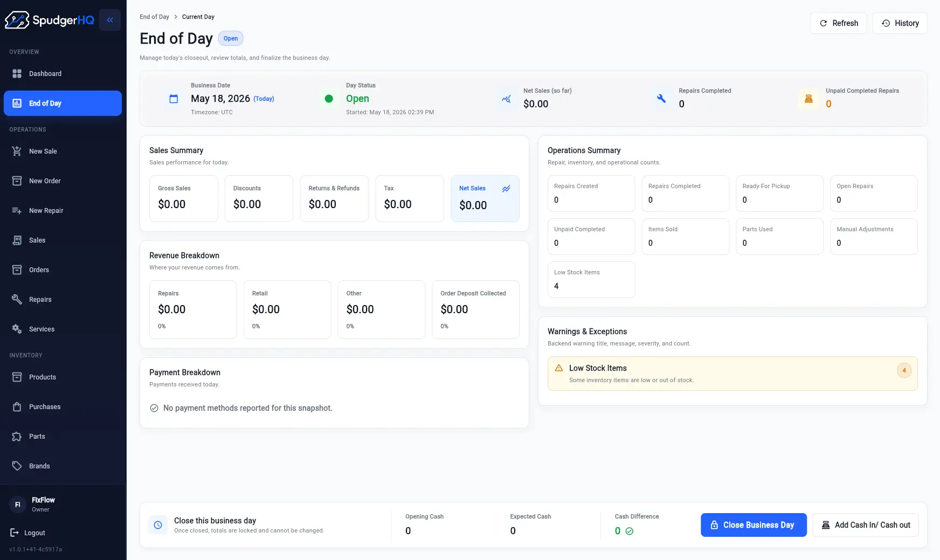Open Services gear icon in sidebar
Screen dimensions: 940x560
point(17,329)
